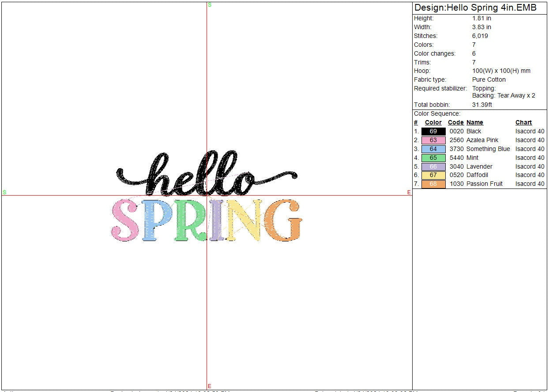The height and width of the screenshot is (392, 549).
Task: Click the red E marker at right edge
Action: [409, 192]
